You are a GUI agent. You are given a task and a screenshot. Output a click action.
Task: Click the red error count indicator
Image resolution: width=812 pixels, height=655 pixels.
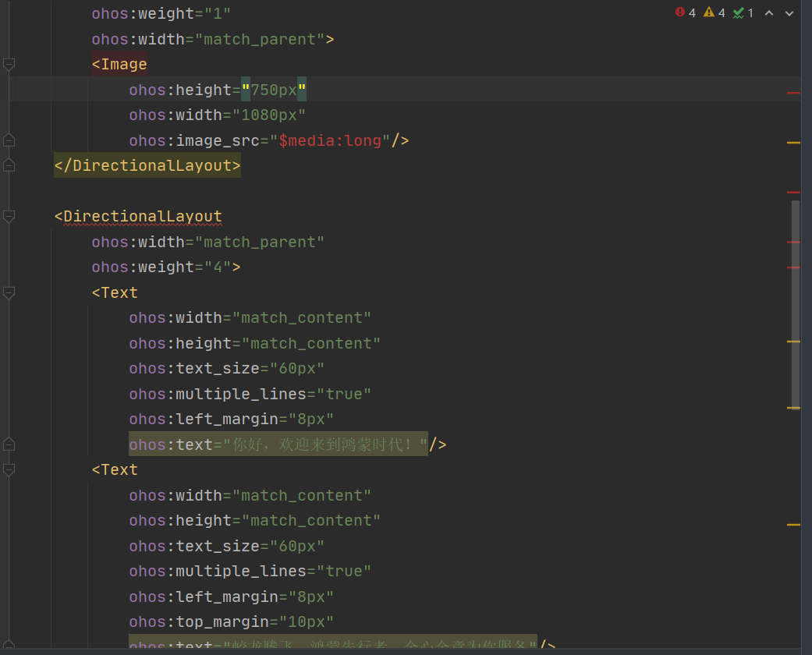(x=685, y=12)
